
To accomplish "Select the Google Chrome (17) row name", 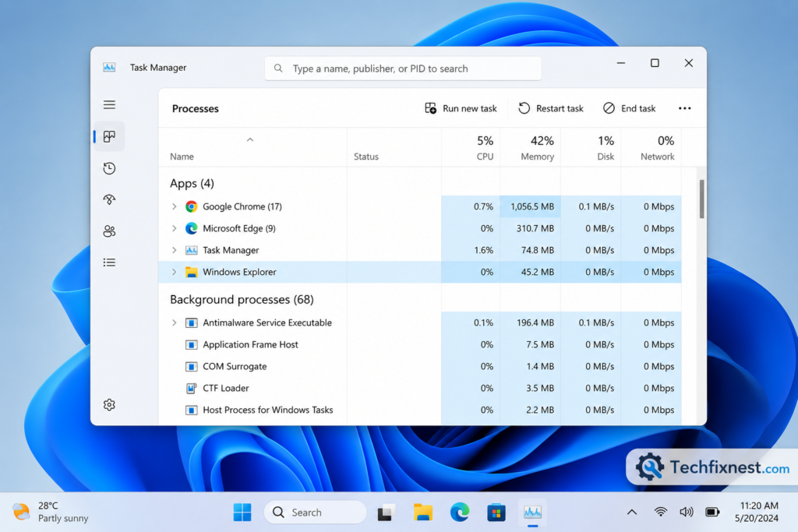I will (242, 206).
